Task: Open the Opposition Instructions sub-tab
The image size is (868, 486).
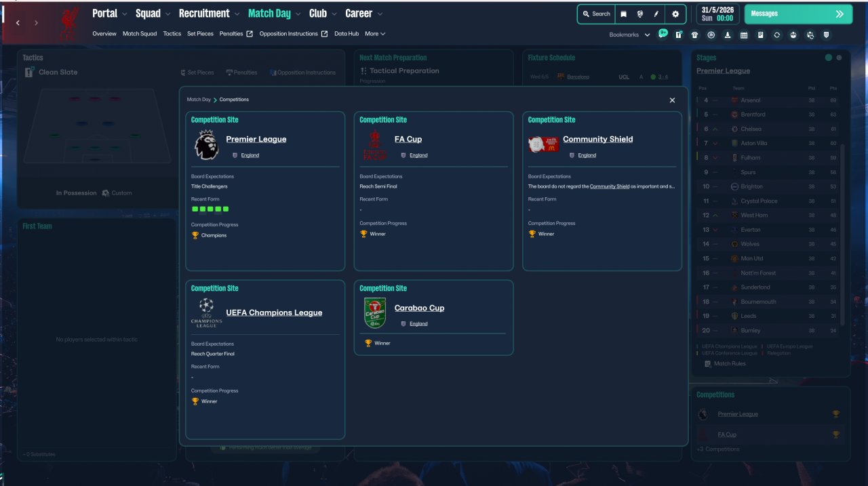Action: click(288, 34)
